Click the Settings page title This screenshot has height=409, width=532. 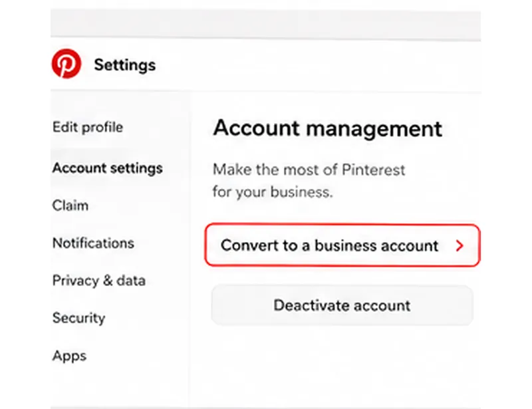click(125, 65)
